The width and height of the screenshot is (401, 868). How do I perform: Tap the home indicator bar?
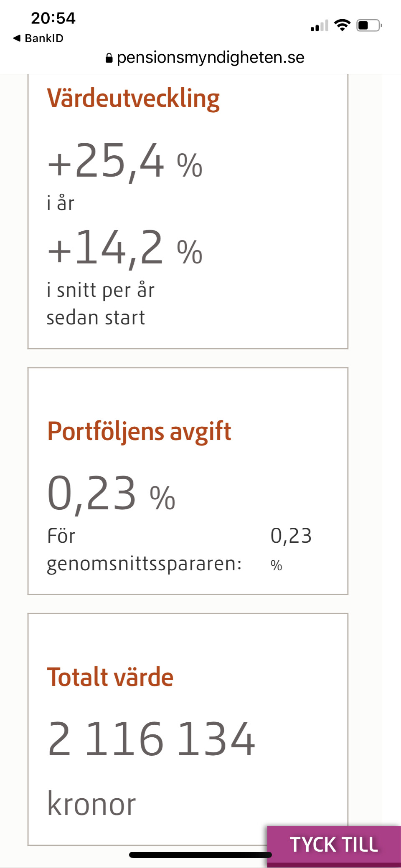(x=200, y=855)
